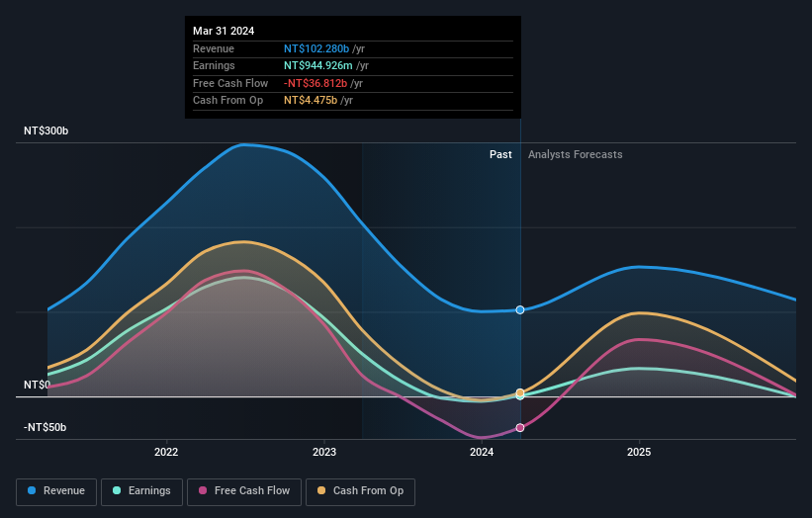The width and height of the screenshot is (812, 518).
Task: Click the Revenue row label in tooltip
Action: pyautogui.click(x=214, y=48)
